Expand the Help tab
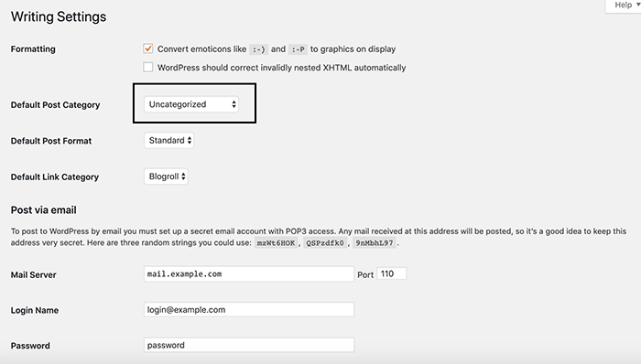641x364 pixels. (x=623, y=5)
